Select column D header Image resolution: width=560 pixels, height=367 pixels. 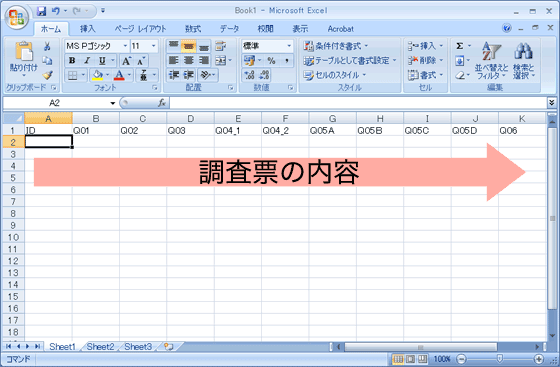coord(190,119)
